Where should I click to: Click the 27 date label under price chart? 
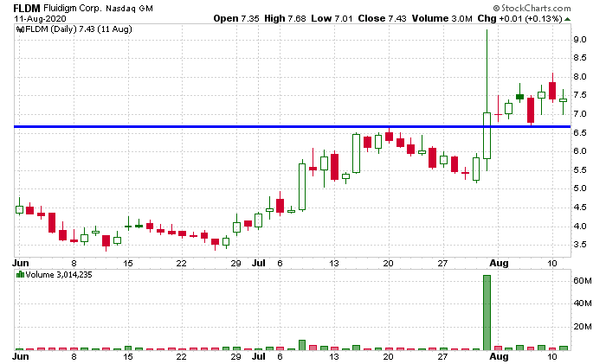(x=442, y=263)
